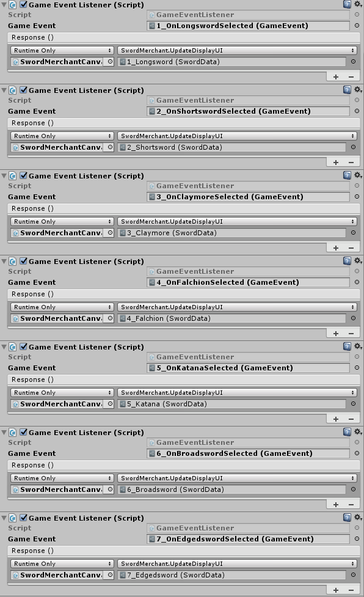The image size is (364, 597).
Task: Collapse the 5_OnKatanaSelected listener component foldout
Action: (4, 347)
